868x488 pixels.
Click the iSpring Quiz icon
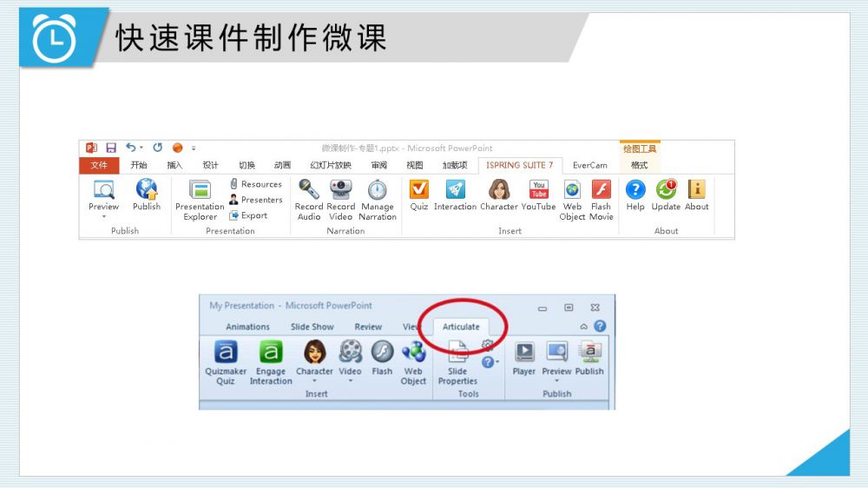(419, 190)
